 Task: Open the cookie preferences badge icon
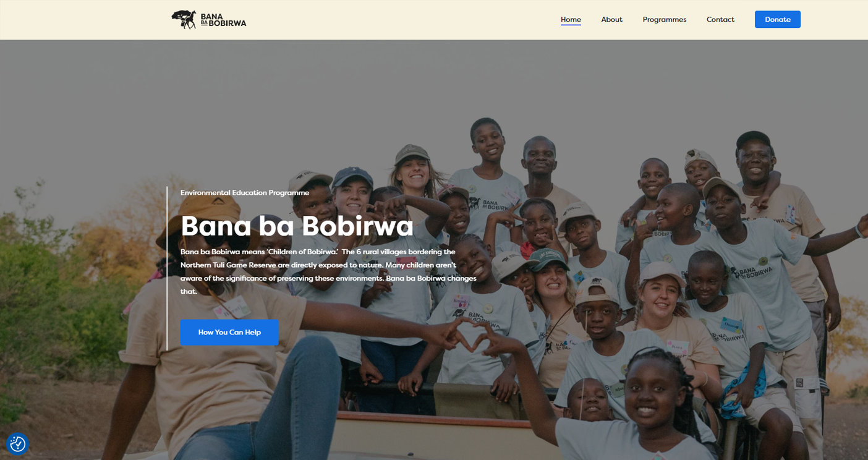click(x=17, y=443)
